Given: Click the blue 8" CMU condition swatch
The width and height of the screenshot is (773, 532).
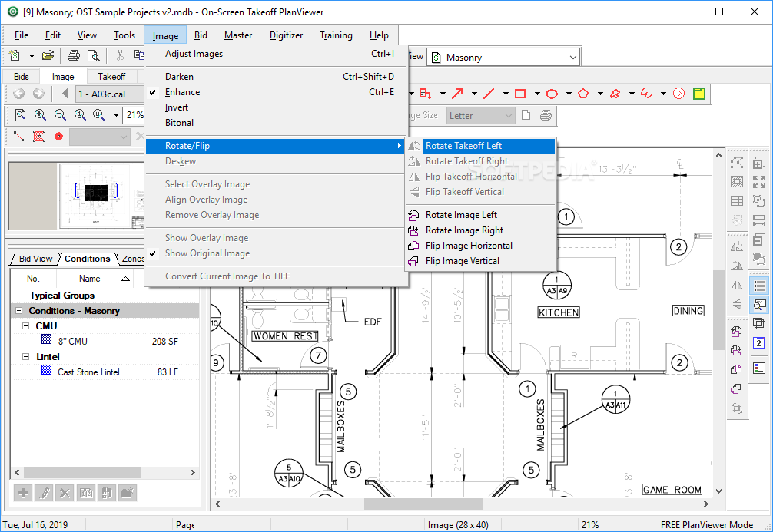Looking at the screenshot, I should [x=46, y=339].
